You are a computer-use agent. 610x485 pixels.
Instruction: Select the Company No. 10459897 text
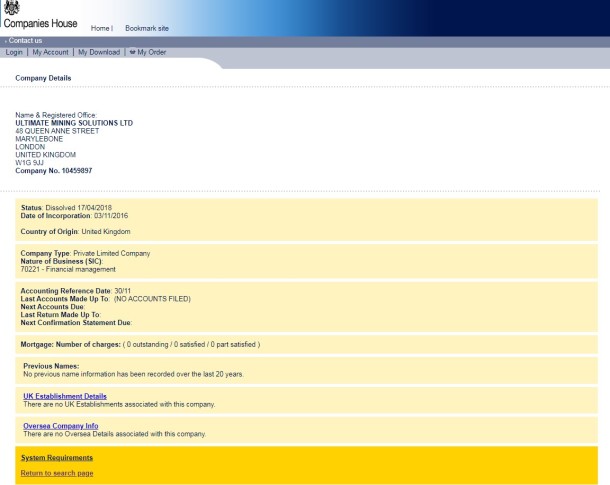(x=54, y=170)
